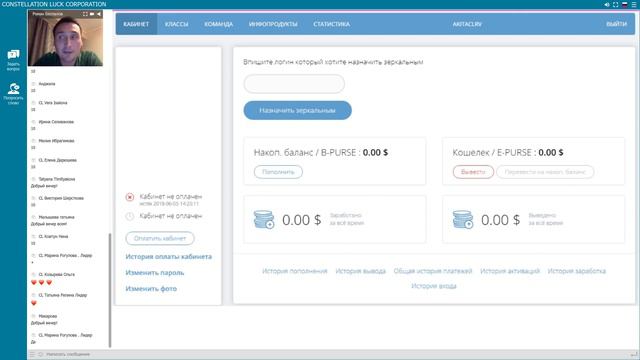Click the red cabinet-not-paid cross icon
Image resolution: width=640 pixels, height=360 pixels.
point(130,197)
